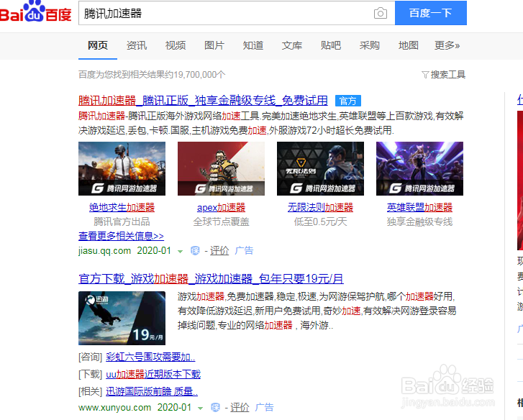Viewport: 523px width, 420px height.
Task: Open the 地图 tab
Action: [409, 45]
